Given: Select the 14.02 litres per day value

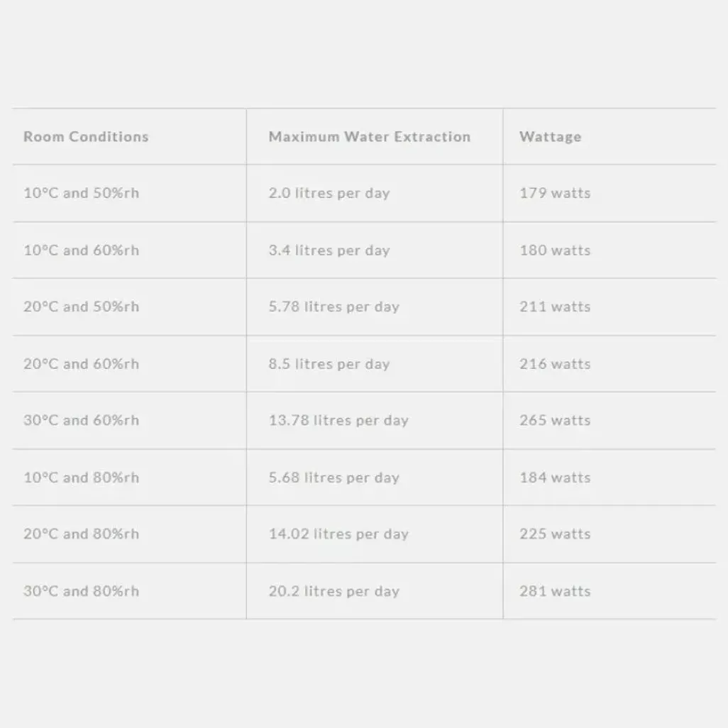Looking at the screenshot, I should click(338, 534).
